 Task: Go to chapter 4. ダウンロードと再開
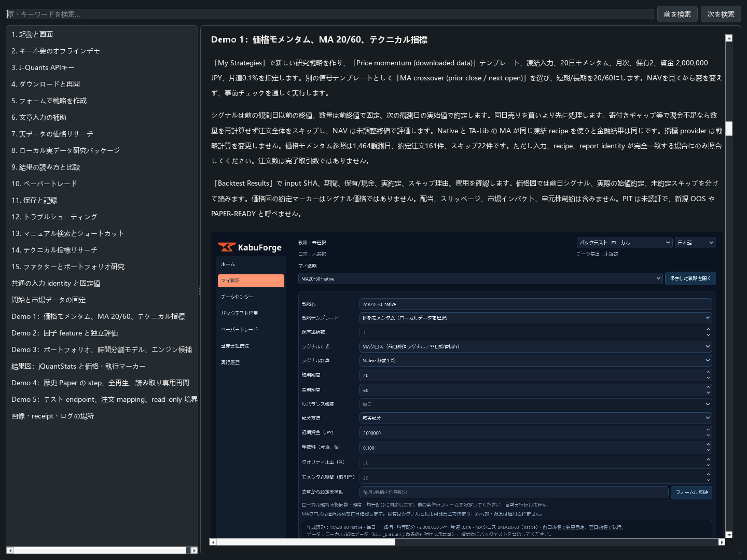coord(102,84)
